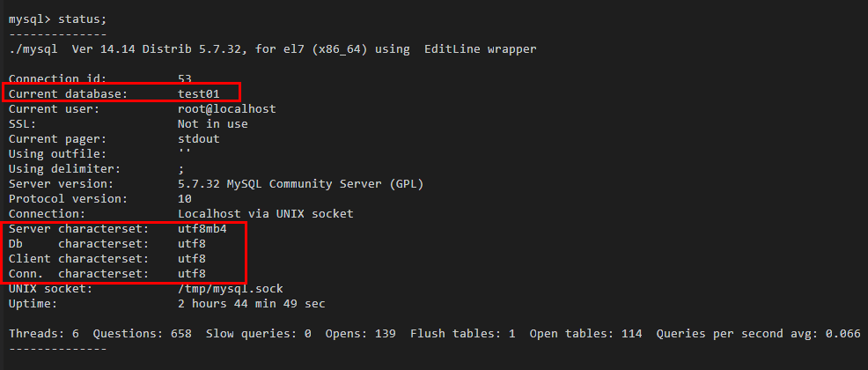
Task: Click the Current pager stdout value
Action: point(198,139)
